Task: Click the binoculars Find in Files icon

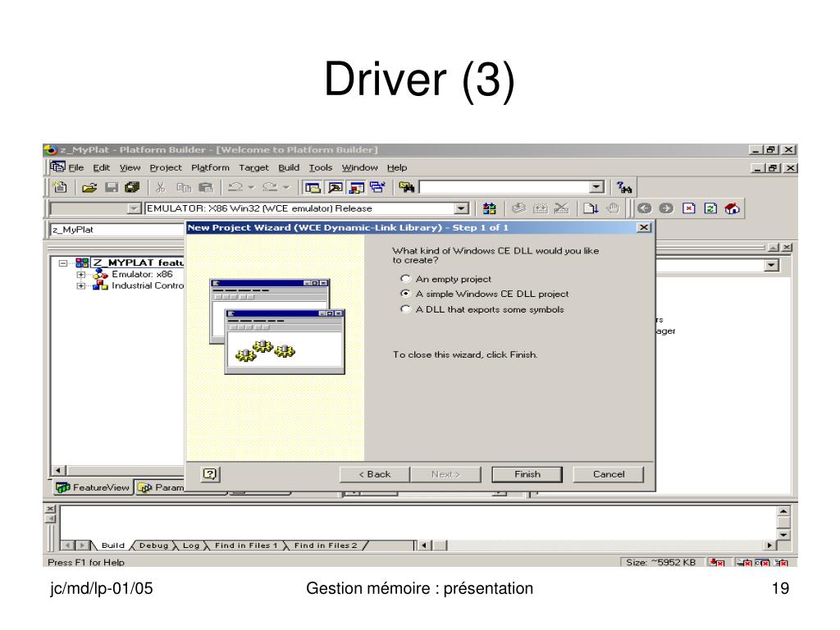Action: pos(407,187)
